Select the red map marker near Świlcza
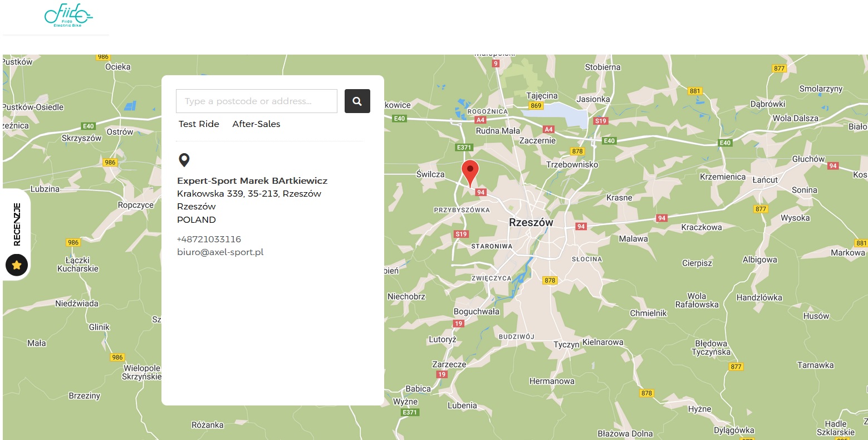Viewport: 868px width, 440px height. (470, 172)
